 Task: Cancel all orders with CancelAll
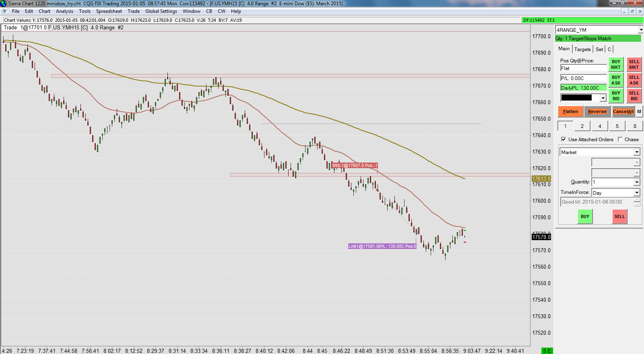click(x=623, y=111)
